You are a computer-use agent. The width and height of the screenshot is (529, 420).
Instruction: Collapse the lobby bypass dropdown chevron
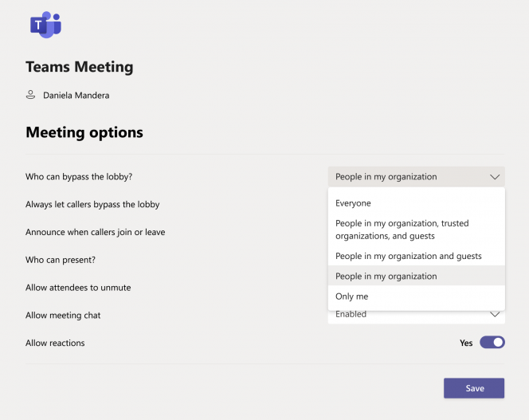point(495,177)
